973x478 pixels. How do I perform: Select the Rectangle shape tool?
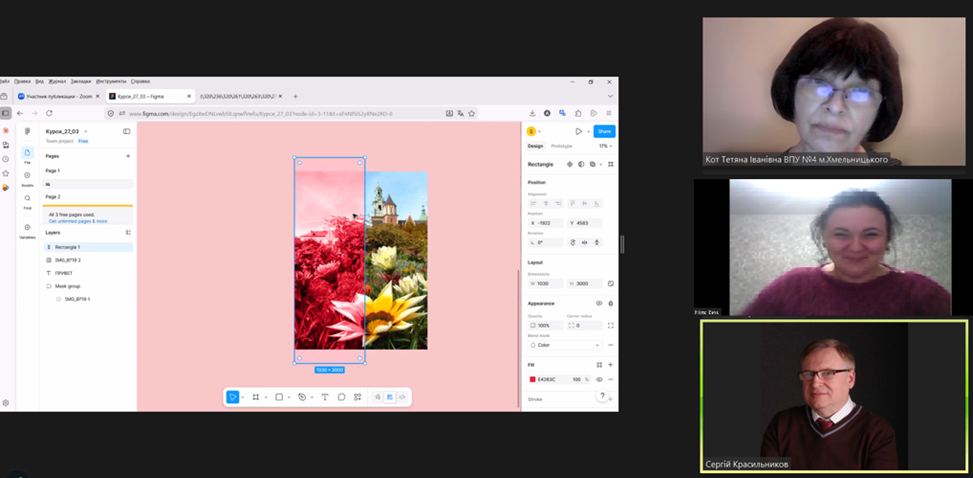point(279,397)
